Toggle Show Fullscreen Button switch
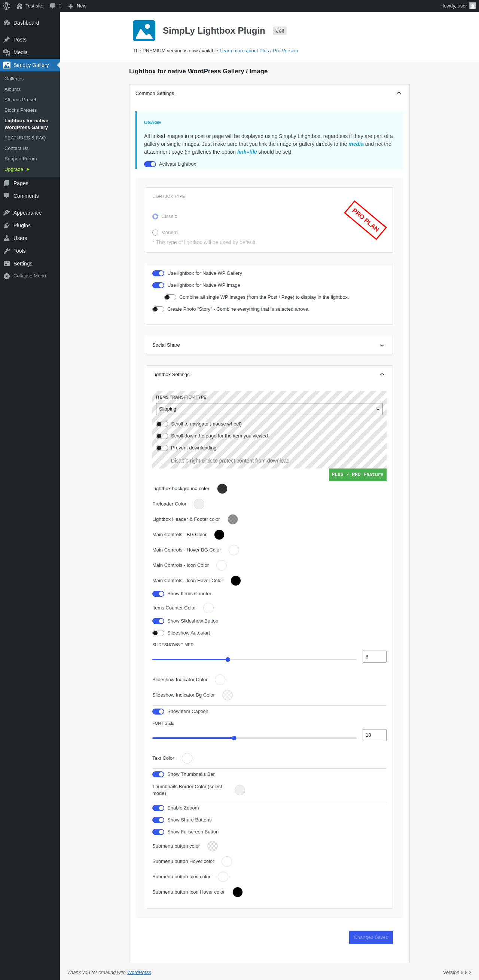This screenshot has width=479, height=980. click(x=158, y=832)
